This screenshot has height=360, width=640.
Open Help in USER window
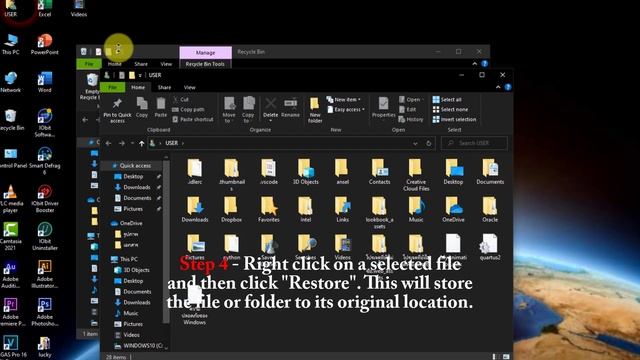508,87
